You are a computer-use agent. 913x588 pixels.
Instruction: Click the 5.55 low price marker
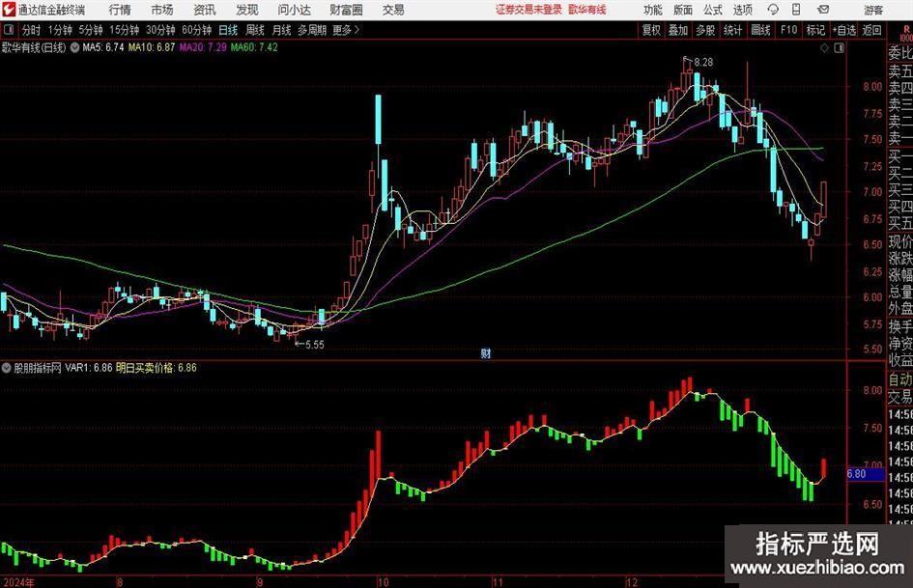click(314, 345)
